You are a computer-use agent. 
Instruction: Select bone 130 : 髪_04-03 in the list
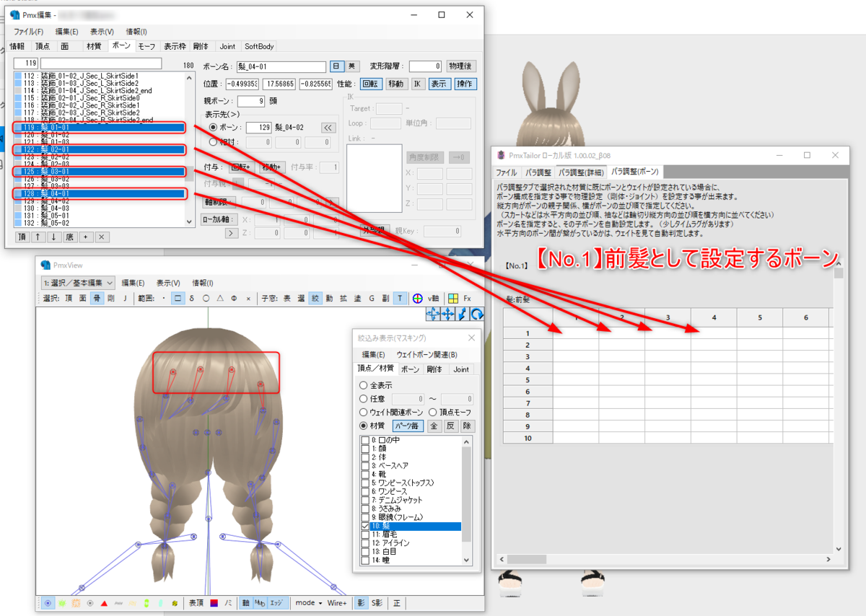[x=100, y=208]
